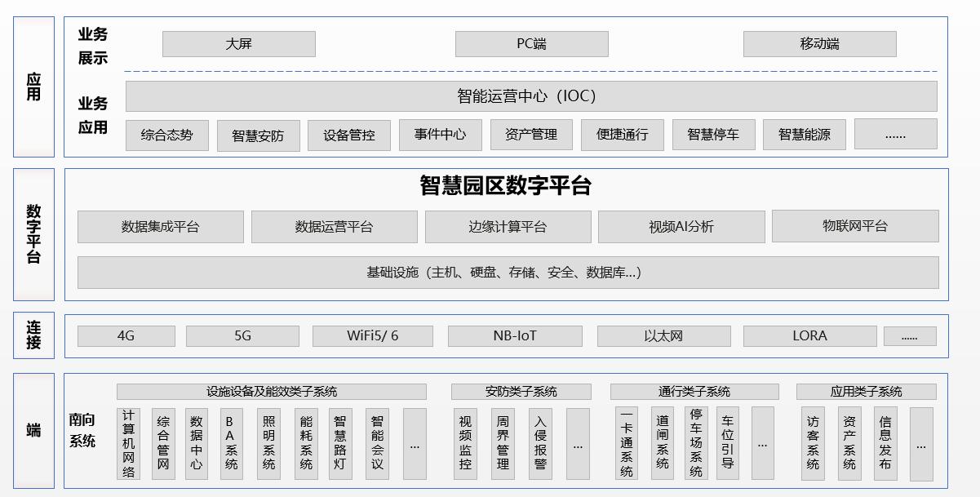Click the 大屏 display box
Viewport: 980px width, 497px height.
coord(238,44)
